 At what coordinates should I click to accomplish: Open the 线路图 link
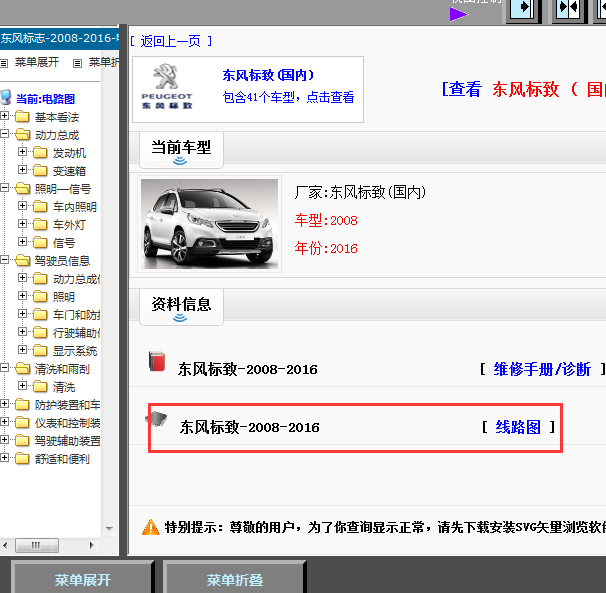pos(518,427)
